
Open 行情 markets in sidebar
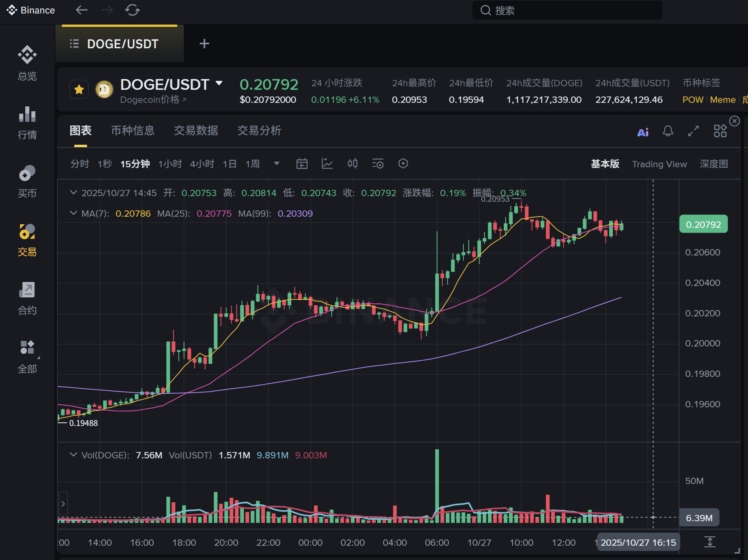[x=27, y=123]
